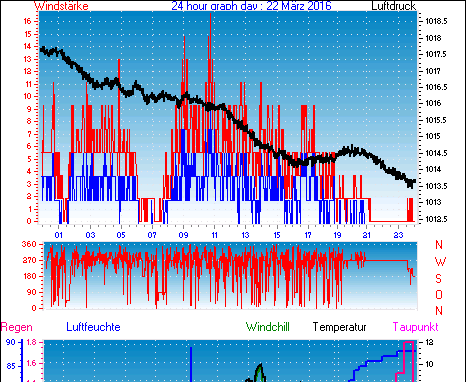Click the pressure label '1012.5'
This screenshot has height=382, width=470.
click(x=436, y=219)
